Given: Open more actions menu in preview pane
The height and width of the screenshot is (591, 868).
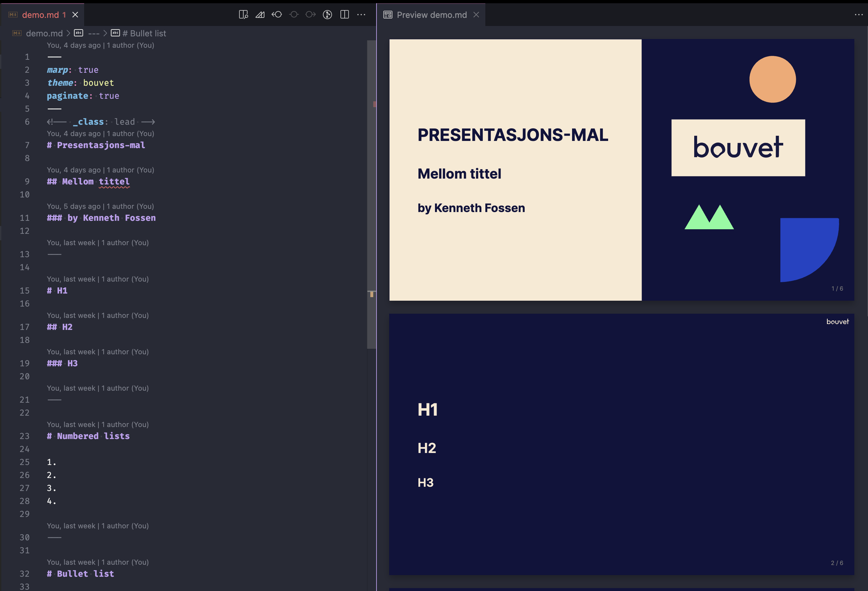Looking at the screenshot, I should coord(858,15).
